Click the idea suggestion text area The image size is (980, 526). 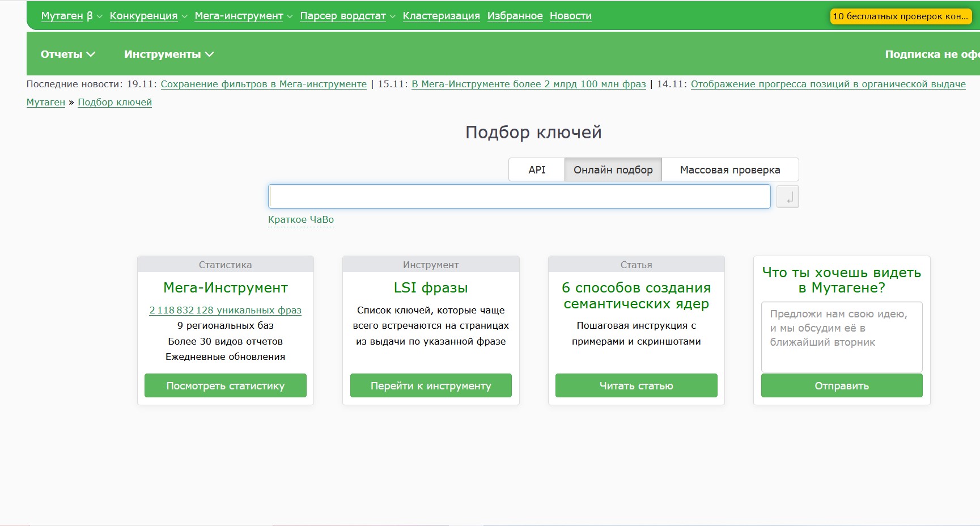(x=841, y=337)
